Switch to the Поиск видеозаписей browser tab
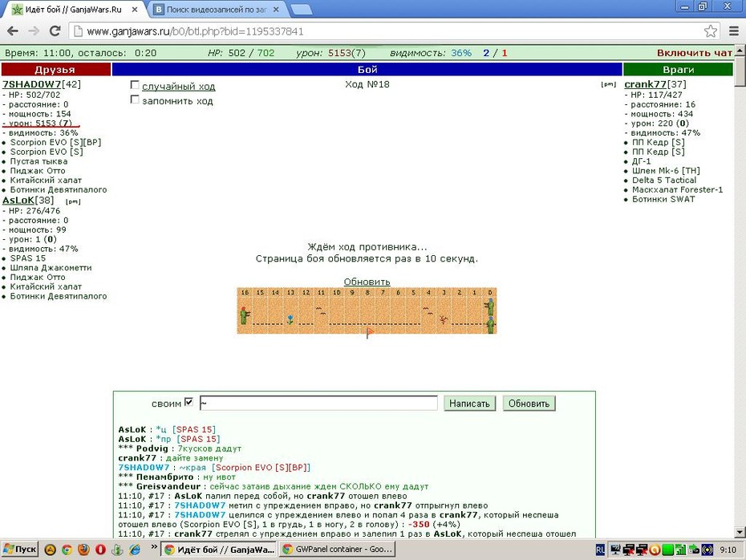746x560 pixels. (x=217, y=10)
